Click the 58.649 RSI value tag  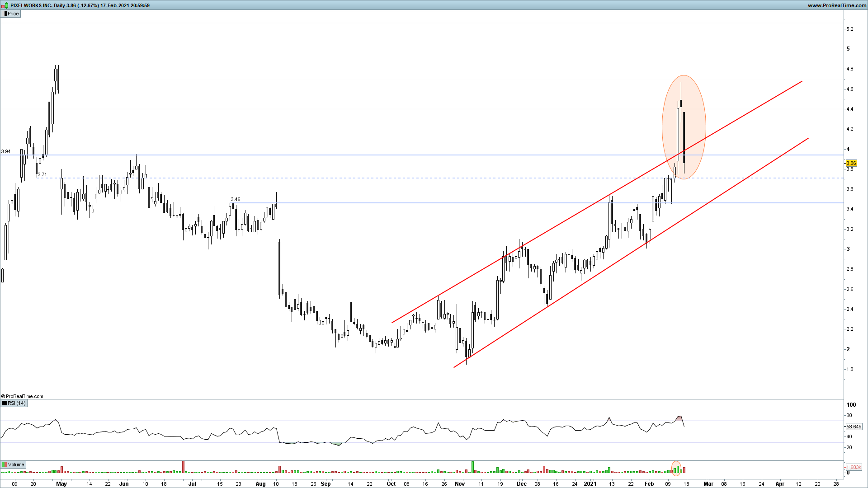(854, 427)
